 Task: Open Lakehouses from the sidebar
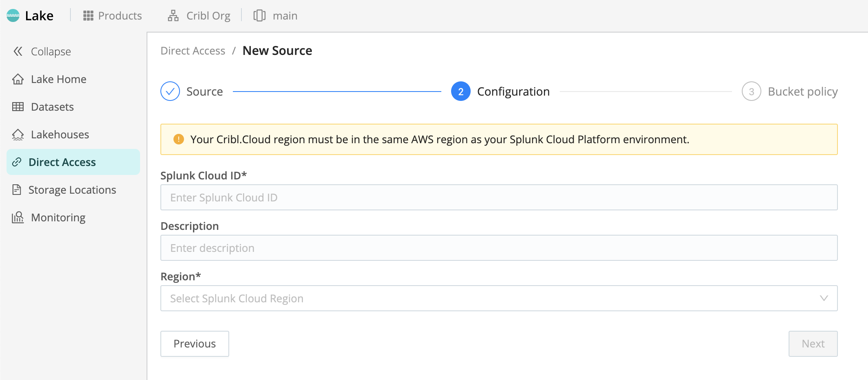click(x=60, y=134)
